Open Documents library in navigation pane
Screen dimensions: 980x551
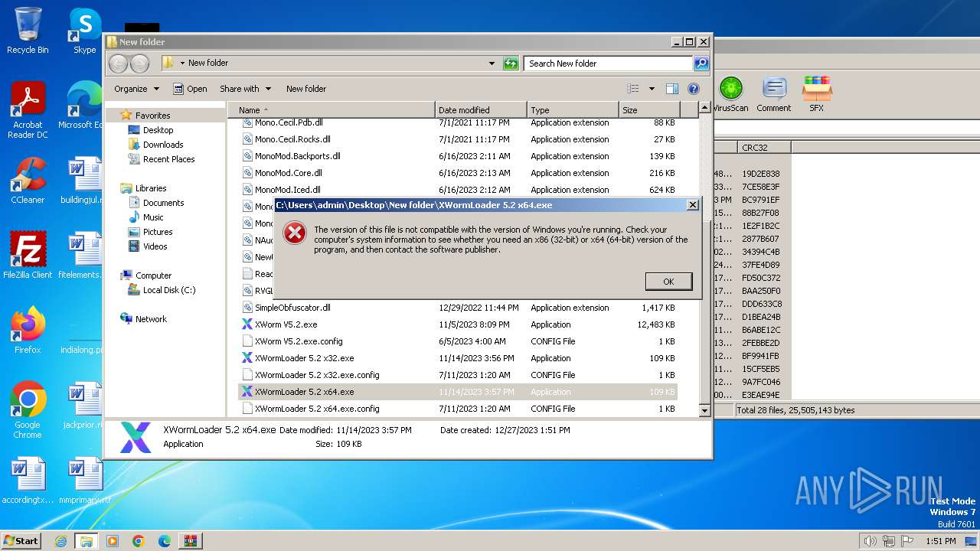tap(163, 203)
